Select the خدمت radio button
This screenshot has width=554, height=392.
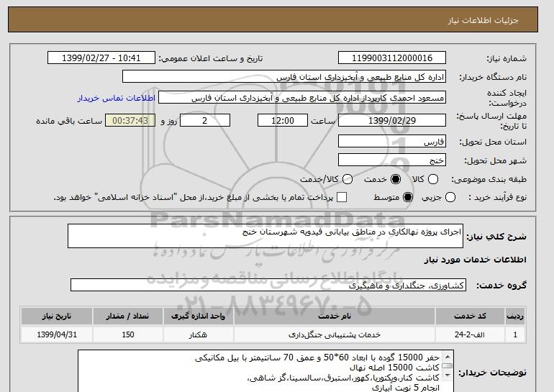tap(396, 179)
